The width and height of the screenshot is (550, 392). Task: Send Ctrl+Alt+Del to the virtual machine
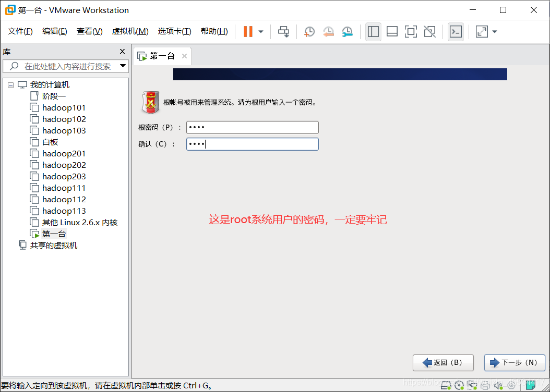point(283,31)
